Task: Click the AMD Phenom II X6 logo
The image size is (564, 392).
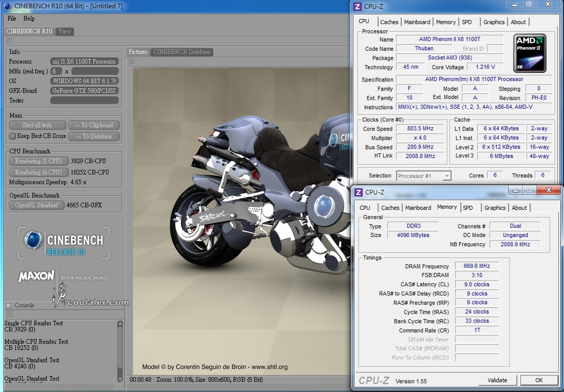Action: pos(530,53)
